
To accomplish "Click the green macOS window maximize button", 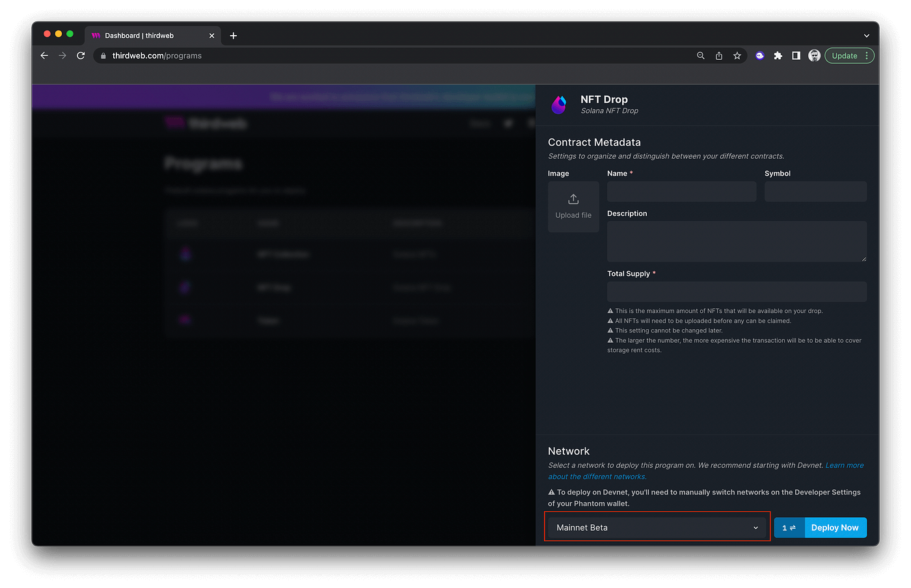I will pyautogui.click(x=70, y=34).
